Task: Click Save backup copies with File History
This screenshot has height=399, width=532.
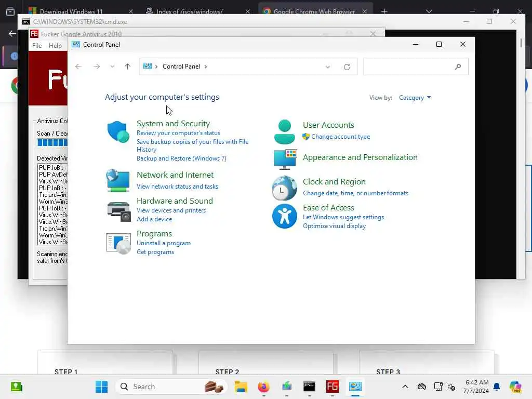Action: pyautogui.click(x=192, y=145)
